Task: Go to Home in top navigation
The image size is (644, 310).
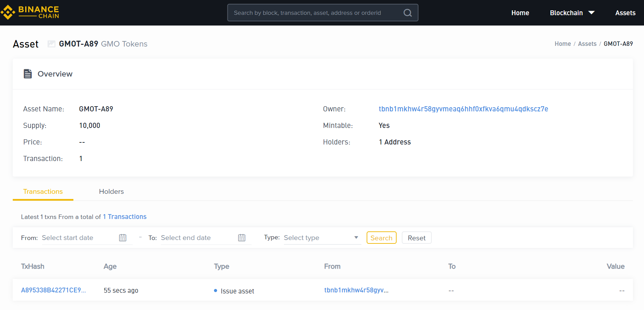Action: [x=520, y=13]
